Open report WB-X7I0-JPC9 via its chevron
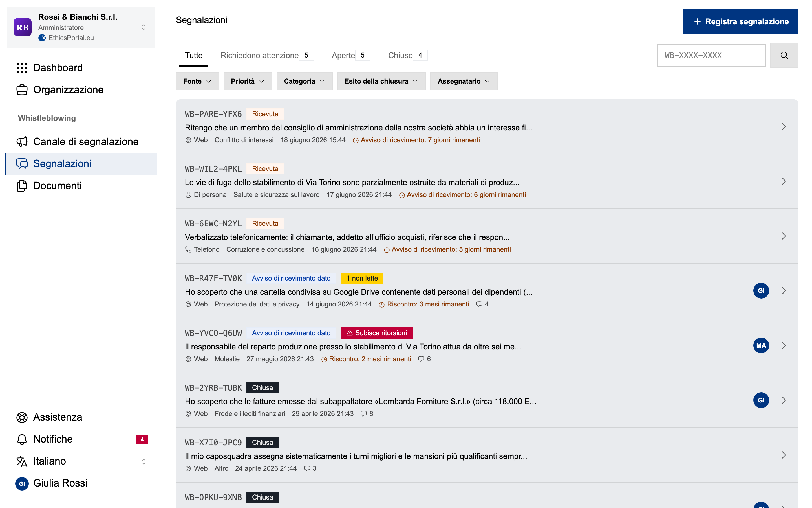 784,455
